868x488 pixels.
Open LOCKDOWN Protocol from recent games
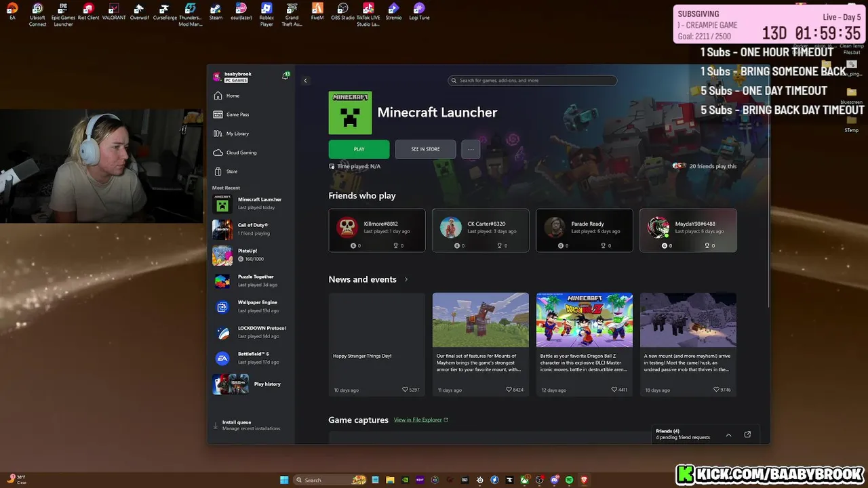coord(252,332)
